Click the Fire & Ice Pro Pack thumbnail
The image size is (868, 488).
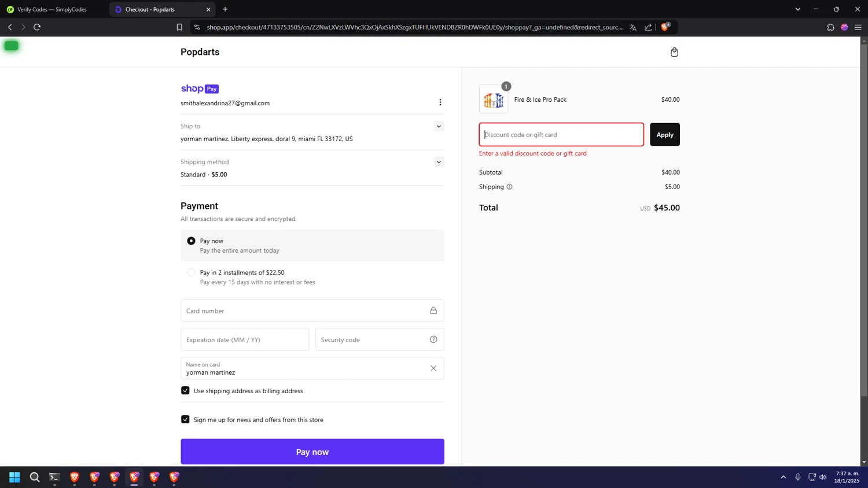pyautogui.click(x=494, y=99)
